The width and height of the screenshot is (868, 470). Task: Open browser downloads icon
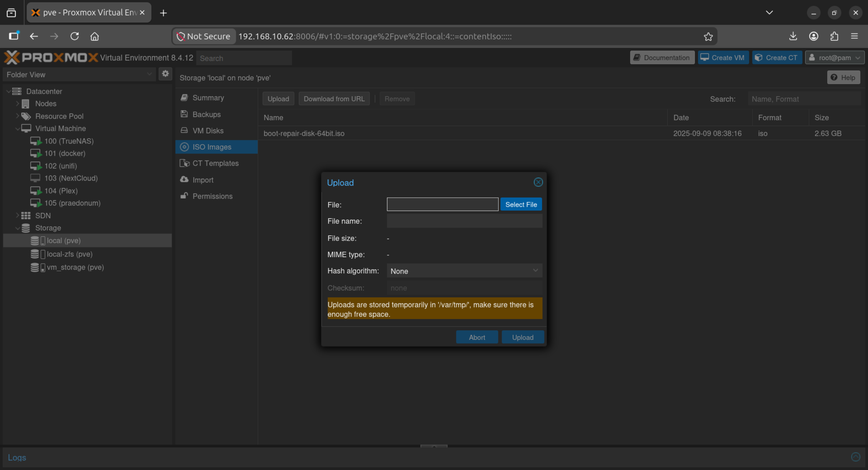tap(793, 36)
